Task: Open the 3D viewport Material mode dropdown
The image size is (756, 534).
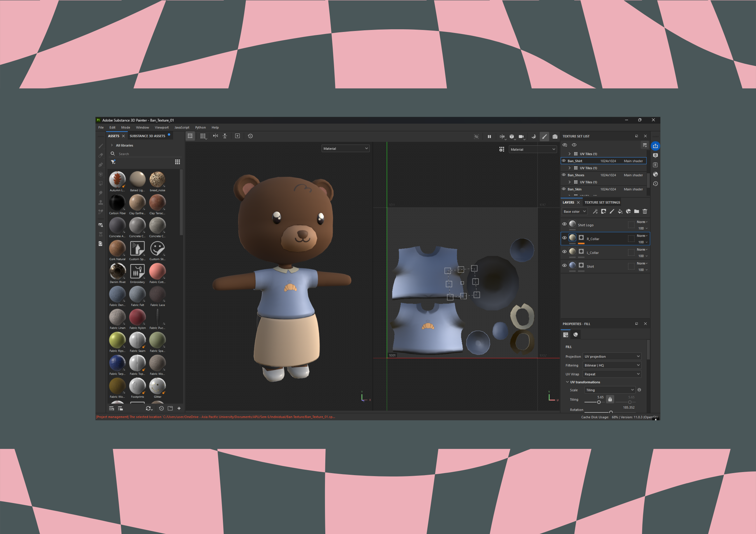Action: click(346, 149)
